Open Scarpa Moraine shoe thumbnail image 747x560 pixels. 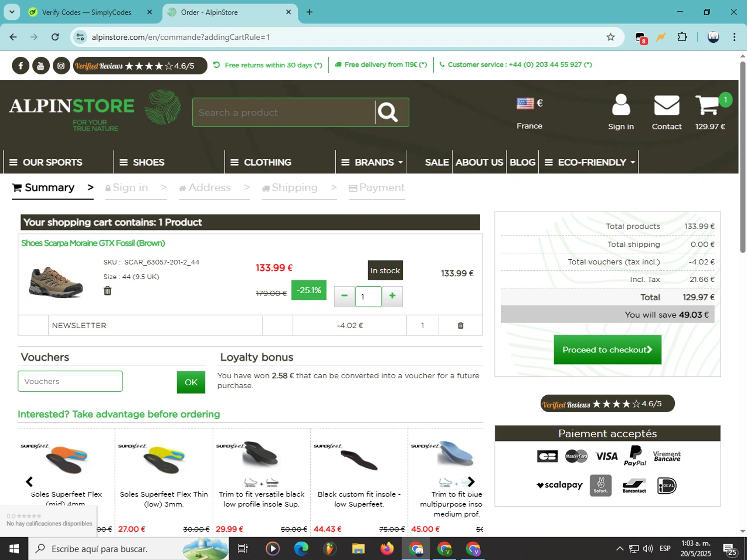coord(56,281)
